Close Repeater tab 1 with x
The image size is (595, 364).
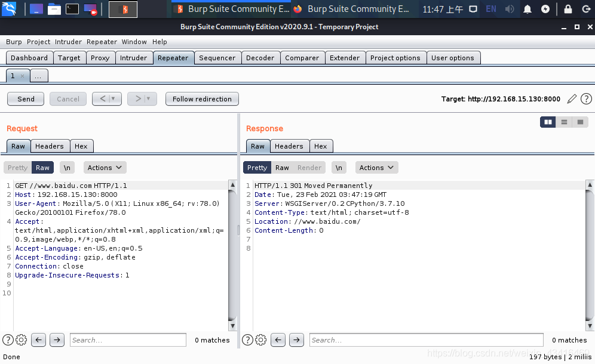pyautogui.click(x=22, y=76)
